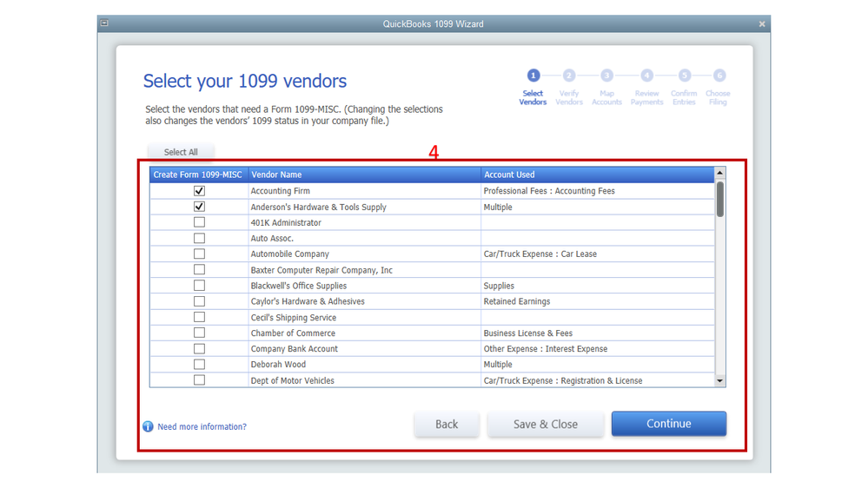
Task: Click the Save & Close button
Action: [x=546, y=425]
